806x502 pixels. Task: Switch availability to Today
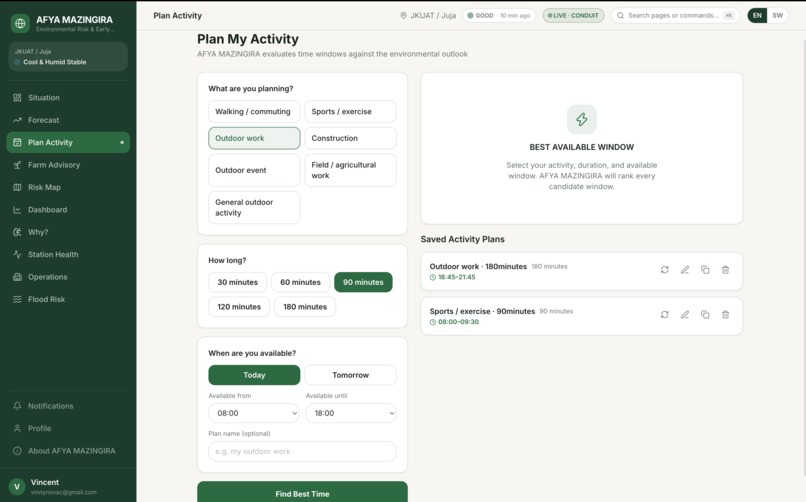[x=254, y=375]
